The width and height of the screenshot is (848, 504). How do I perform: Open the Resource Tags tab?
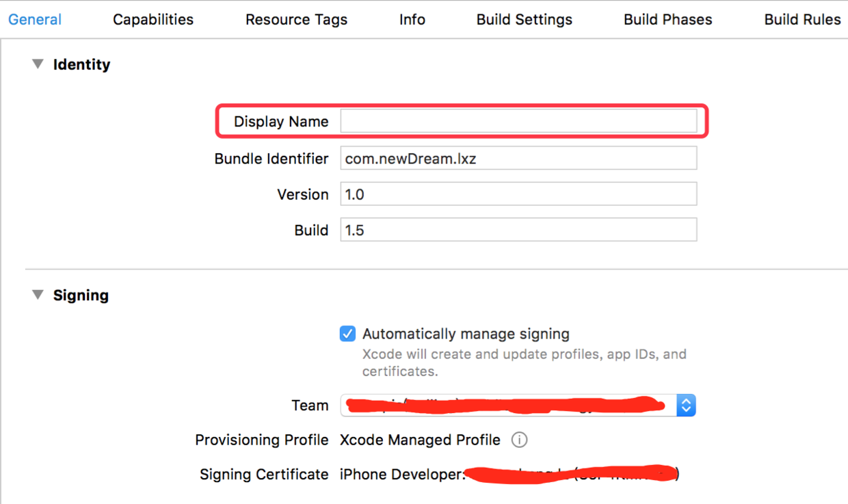[296, 20]
